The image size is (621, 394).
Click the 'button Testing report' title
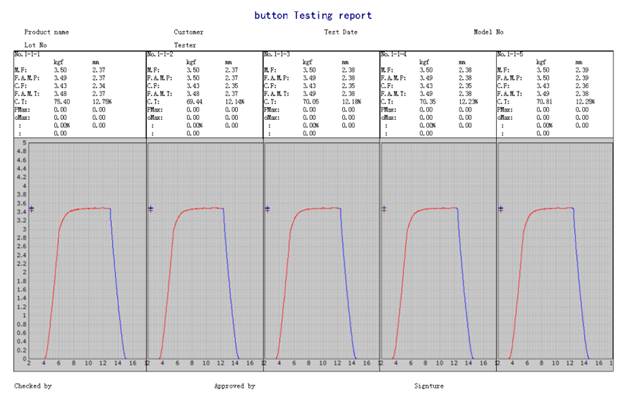313,15
